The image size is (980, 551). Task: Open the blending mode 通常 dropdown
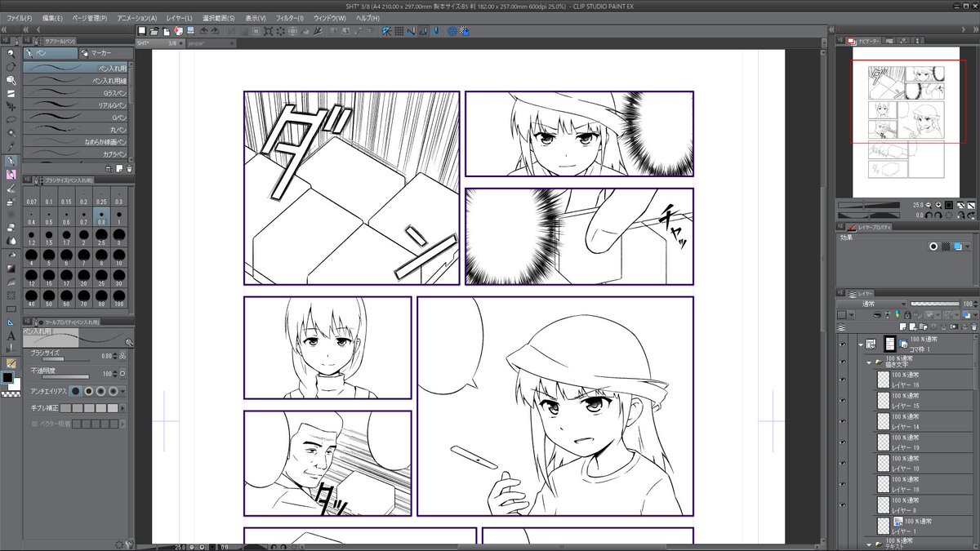(x=871, y=304)
